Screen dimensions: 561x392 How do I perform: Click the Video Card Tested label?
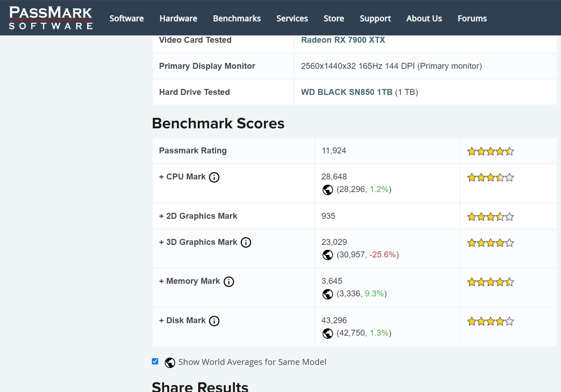pos(195,40)
